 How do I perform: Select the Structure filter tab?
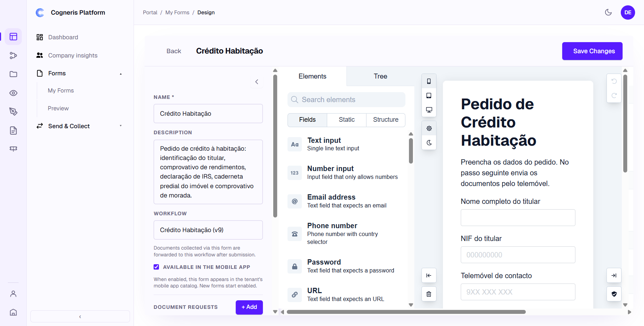[x=386, y=120]
